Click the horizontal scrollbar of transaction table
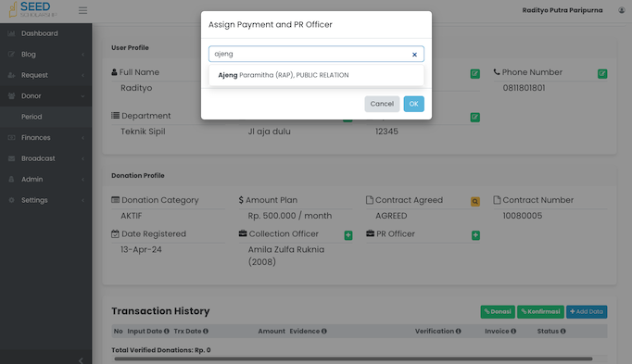This screenshot has height=364, width=632. pyautogui.click(x=353, y=358)
